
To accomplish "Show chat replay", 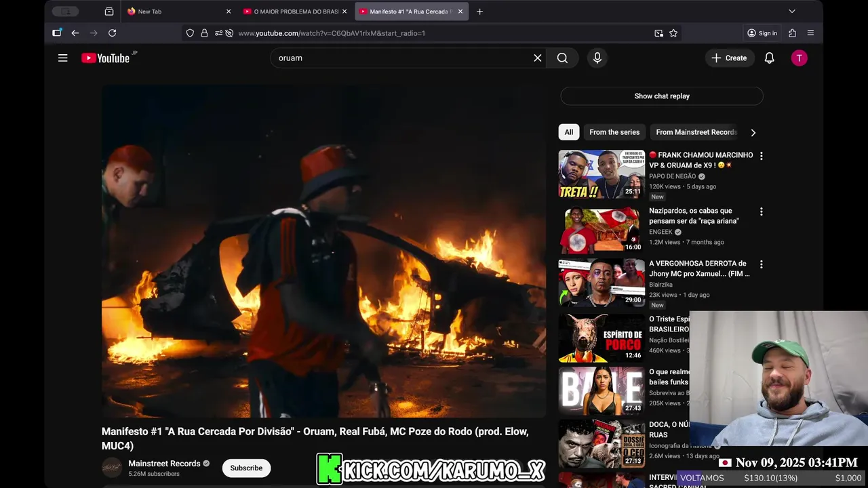I will pyautogui.click(x=662, y=96).
